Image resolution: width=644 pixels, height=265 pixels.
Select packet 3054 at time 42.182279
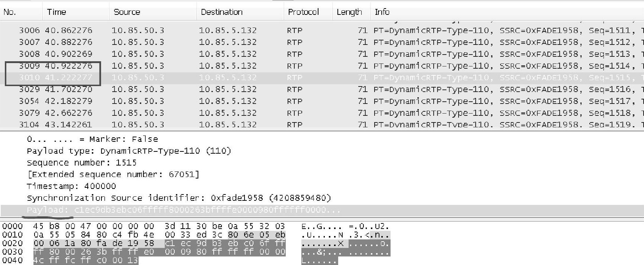322,101
